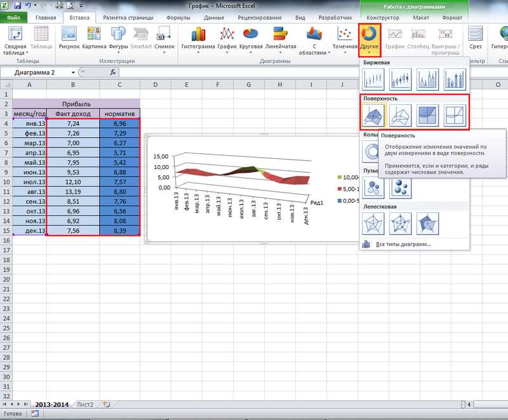Viewport: 508px width, 420px height.
Task: Switch to the Рецензирование tab
Action: pos(260,18)
